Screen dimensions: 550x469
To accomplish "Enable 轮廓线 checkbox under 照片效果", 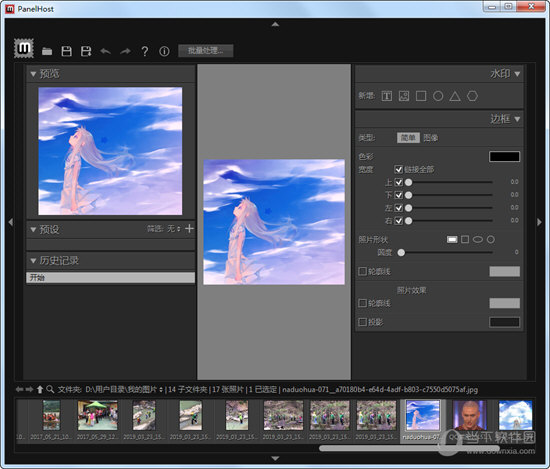I will pyautogui.click(x=362, y=303).
